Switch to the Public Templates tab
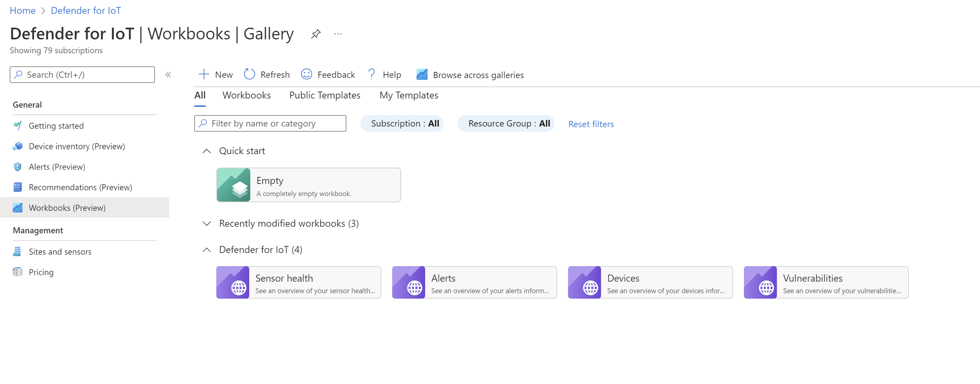Viewport: 980px width, 384px height. pyautogui.click(x=324, y=95)
